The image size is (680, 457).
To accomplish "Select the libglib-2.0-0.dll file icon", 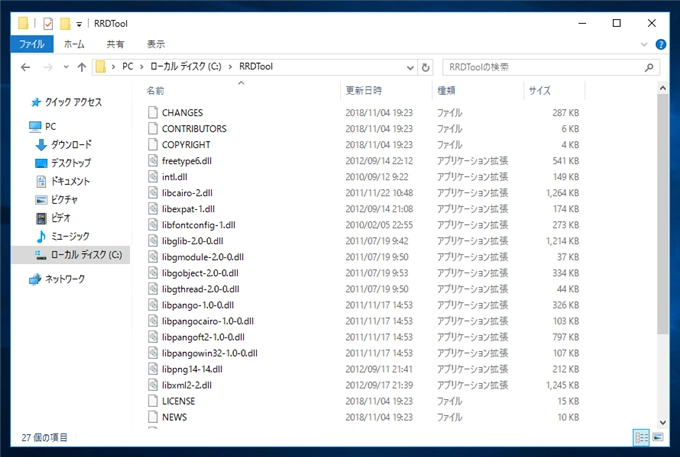I will click(x=153, y=241).
